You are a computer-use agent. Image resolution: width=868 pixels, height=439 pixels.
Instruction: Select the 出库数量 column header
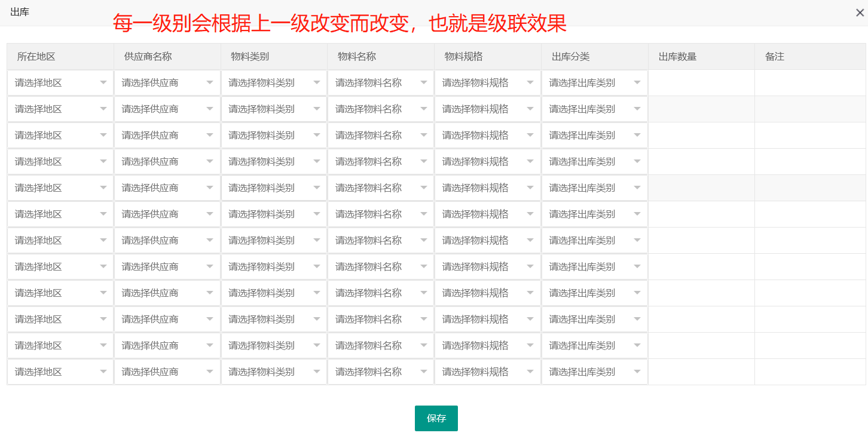point(677,56)
